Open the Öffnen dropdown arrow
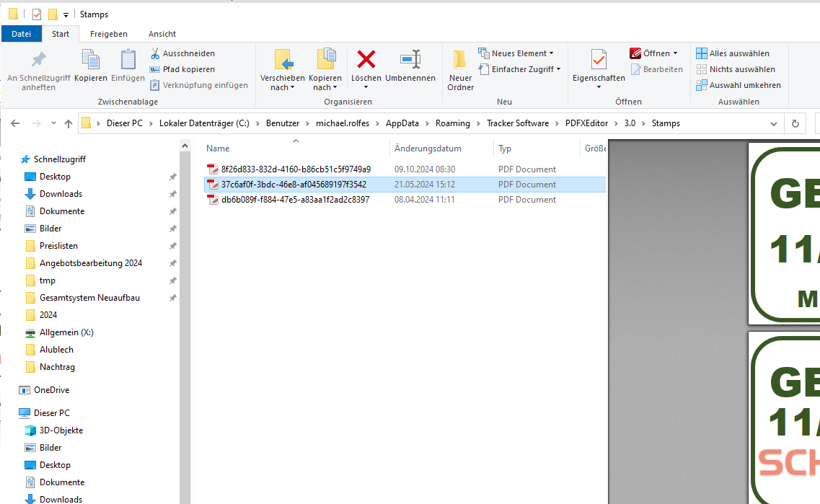The image size is (820, 504). click(x=675, y=53)
